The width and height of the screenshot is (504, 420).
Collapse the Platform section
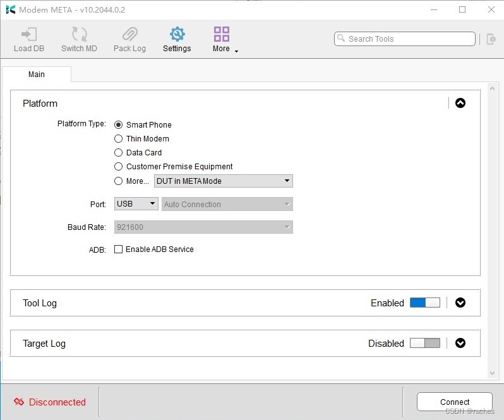[x=460, y=103]
